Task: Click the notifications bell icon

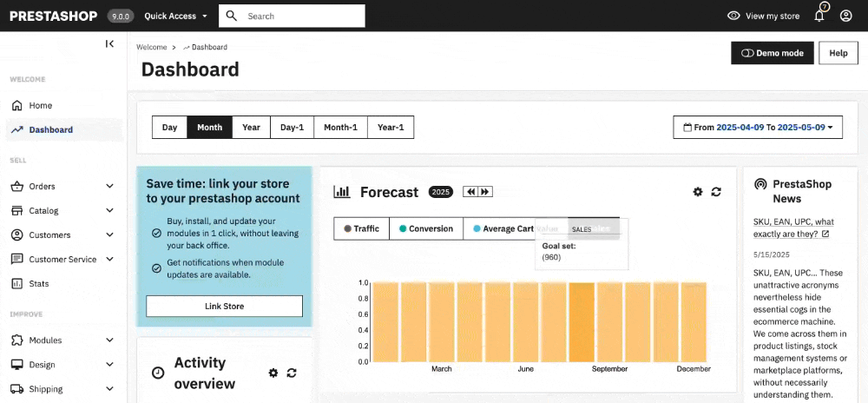Action: click(819, 16)
